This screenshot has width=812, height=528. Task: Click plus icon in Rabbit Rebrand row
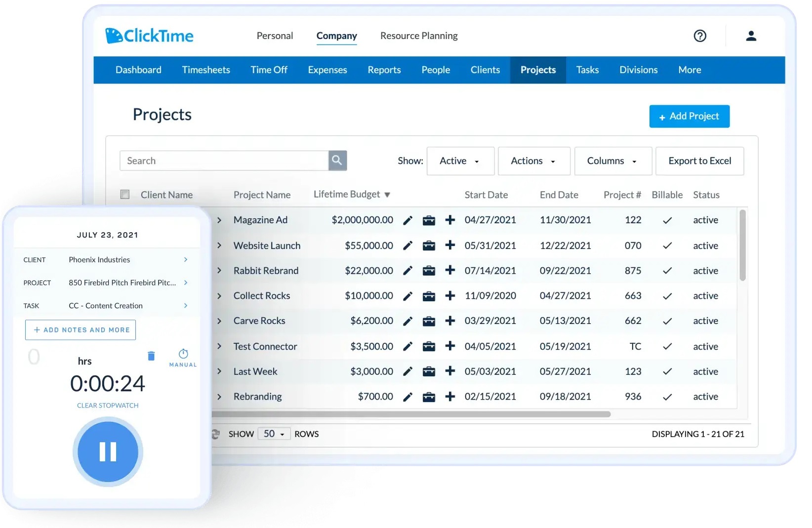point(450,270)
